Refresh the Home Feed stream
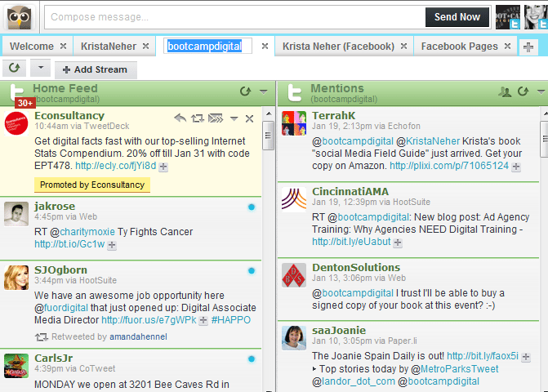This screenshot has width=548, height=392. pos(245,91)
